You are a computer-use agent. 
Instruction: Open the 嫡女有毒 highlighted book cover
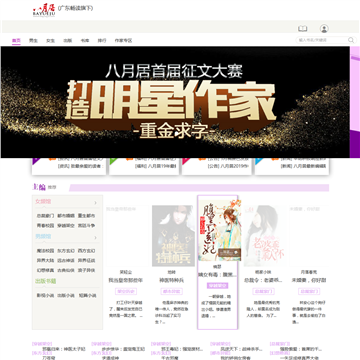(220, 230)
